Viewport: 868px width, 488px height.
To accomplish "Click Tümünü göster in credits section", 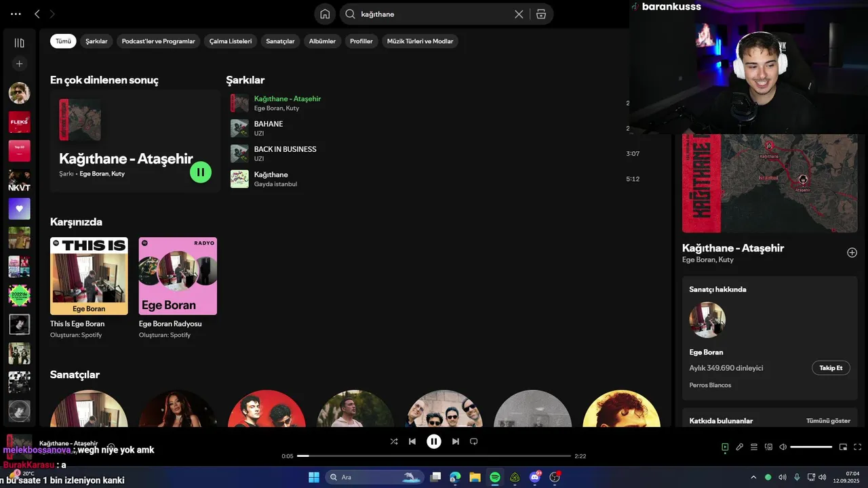I will click(x=828, y=421).
